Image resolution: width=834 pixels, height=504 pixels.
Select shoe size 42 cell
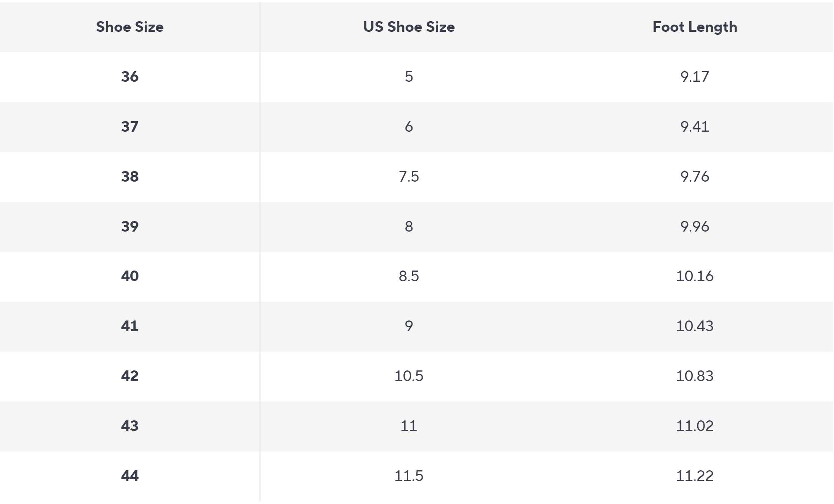click(130, 376)
